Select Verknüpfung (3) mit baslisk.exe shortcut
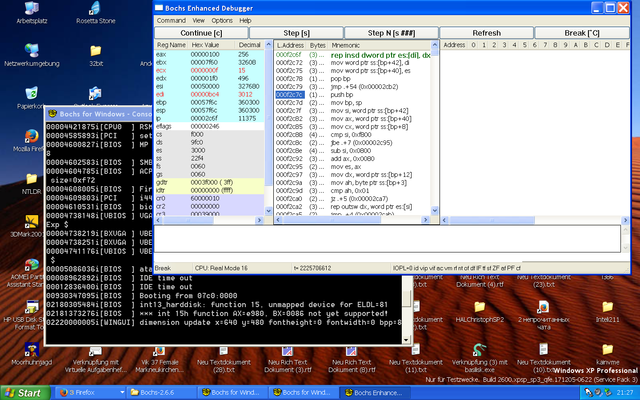This screenshot has width=640, height=400. [x=480, y=358]
